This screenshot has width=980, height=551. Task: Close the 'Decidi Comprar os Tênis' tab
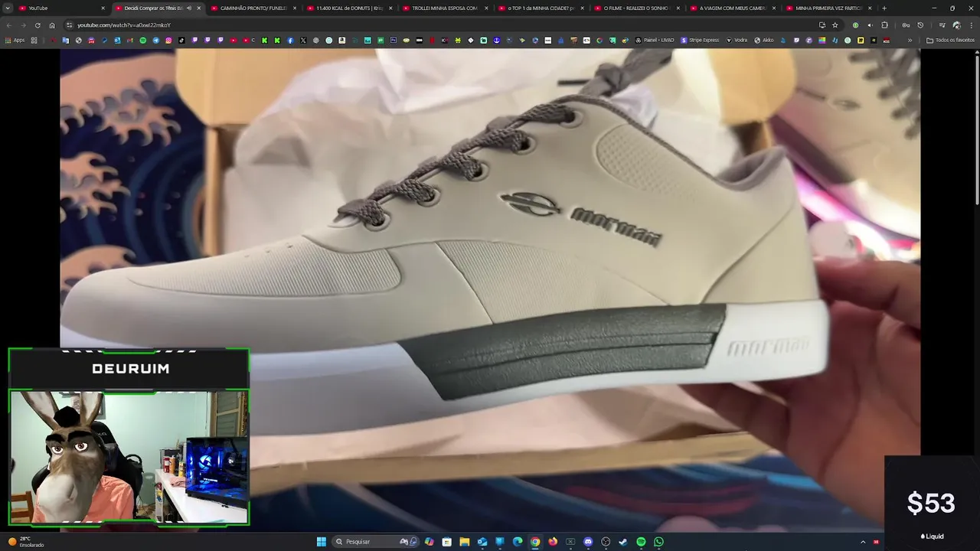click(198, 8)
